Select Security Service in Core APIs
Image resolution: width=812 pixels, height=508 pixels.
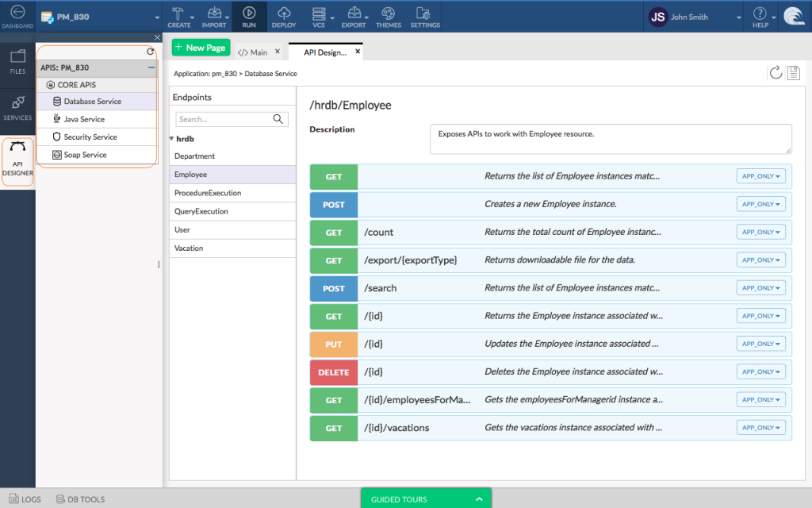(x=90, y=137)
